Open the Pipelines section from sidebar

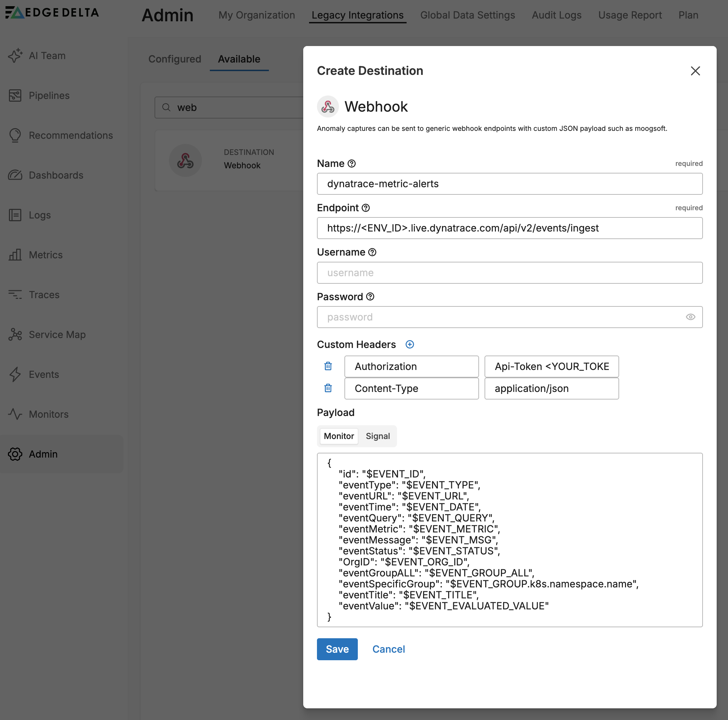[49, 95]
